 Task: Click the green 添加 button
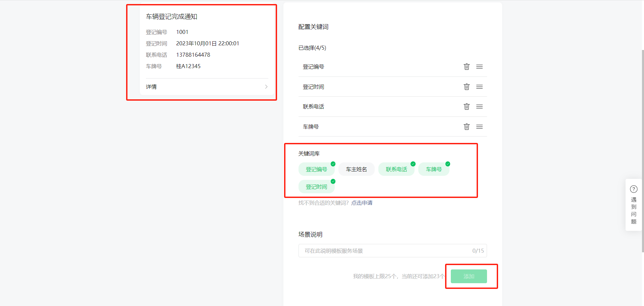click(x=469, y=276)
